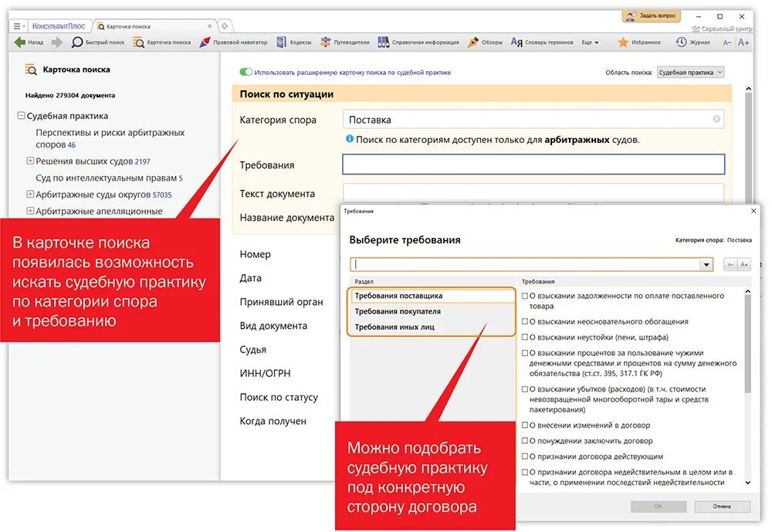Increase font size with toolbar A+ icon
Screen dimensions: 772x532
pos(743,43)
